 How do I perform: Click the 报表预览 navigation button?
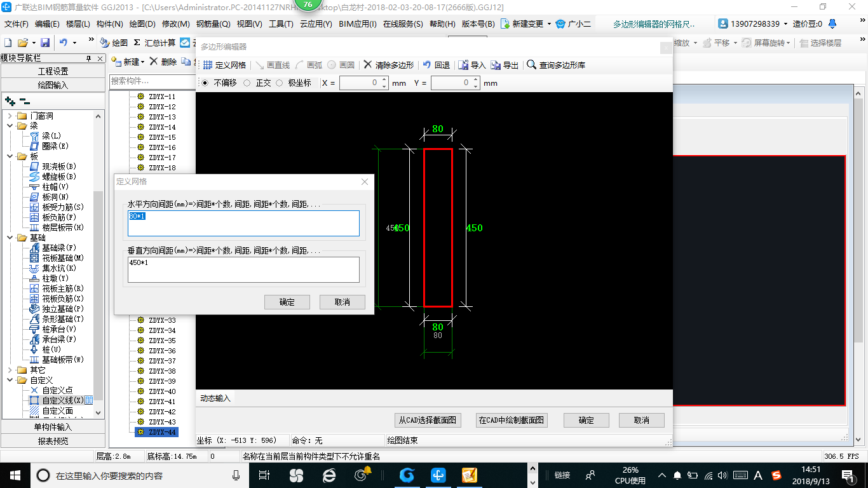[x=53, y=441]
